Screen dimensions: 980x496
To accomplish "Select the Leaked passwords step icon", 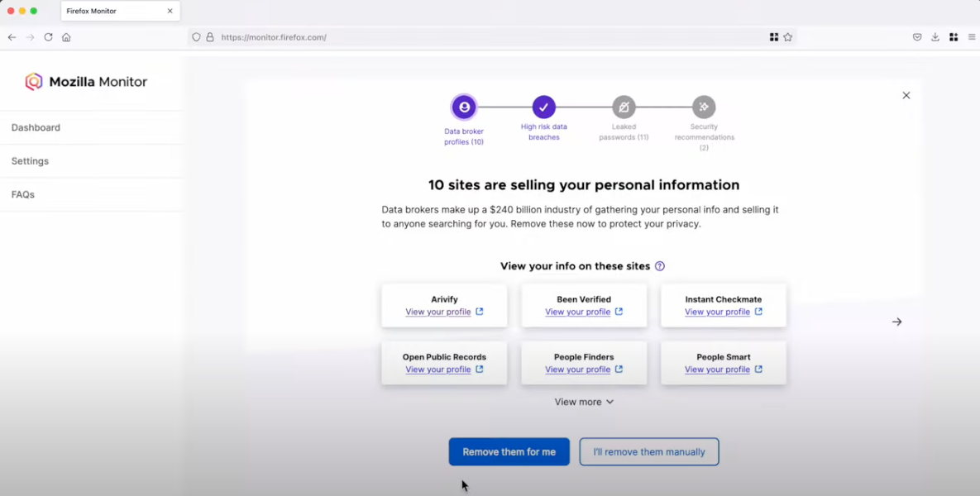I will tap(624, 107).
